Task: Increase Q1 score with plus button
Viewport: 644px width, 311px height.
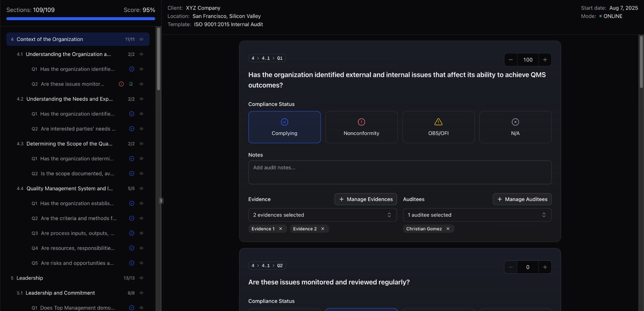Action: tap(545, 60)
